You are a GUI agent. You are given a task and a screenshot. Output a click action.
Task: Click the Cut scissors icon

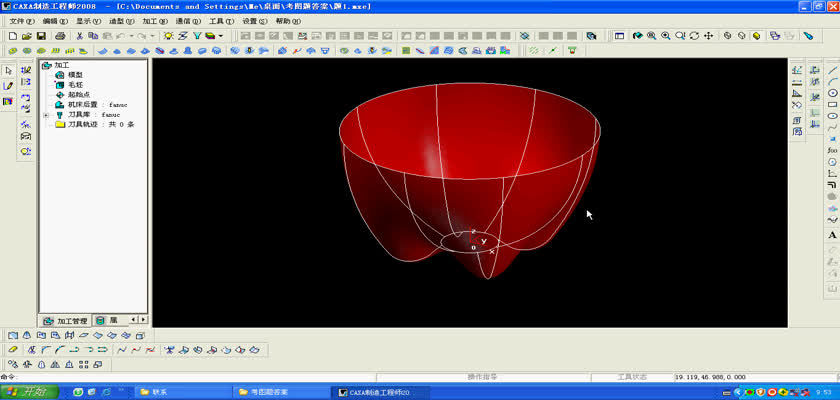tap(79, 36)
